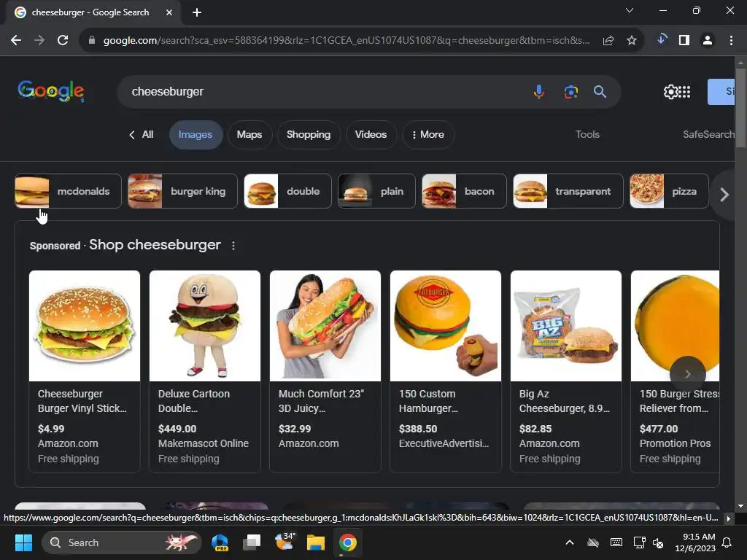Image resolution: width=747 pixels, height=560 pixels.
Task: Filter images by burger king chip
Action: [x=183, y=192]
